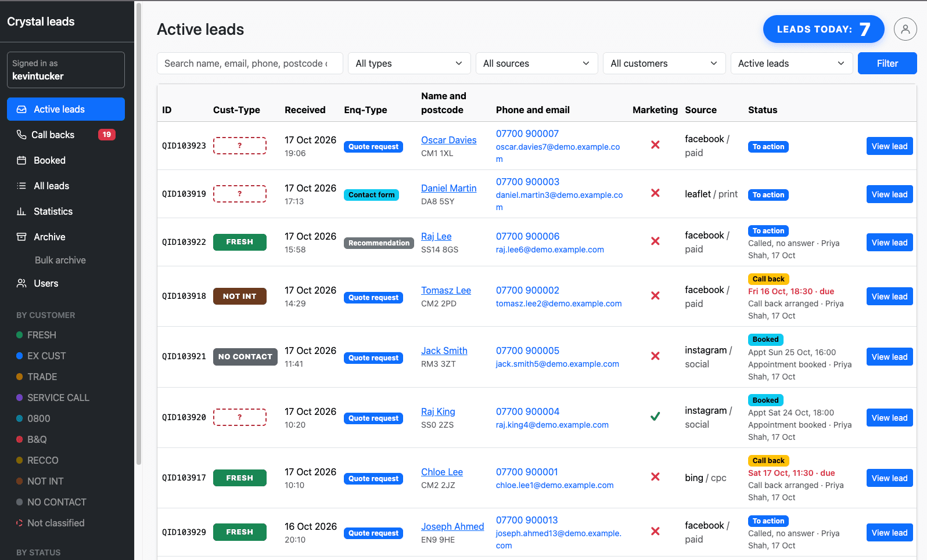The image size is (927, 560).
Task: Open Bulk archive in sidebar
Action: 60,260
